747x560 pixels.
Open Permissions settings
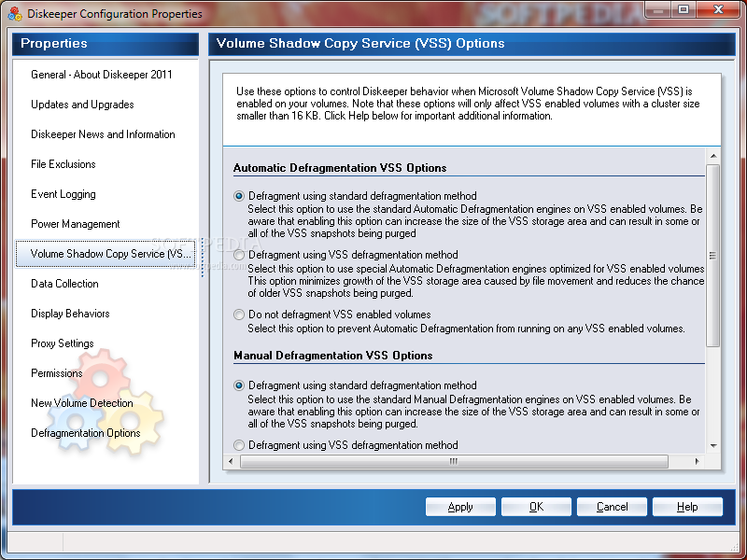(57, 373)
